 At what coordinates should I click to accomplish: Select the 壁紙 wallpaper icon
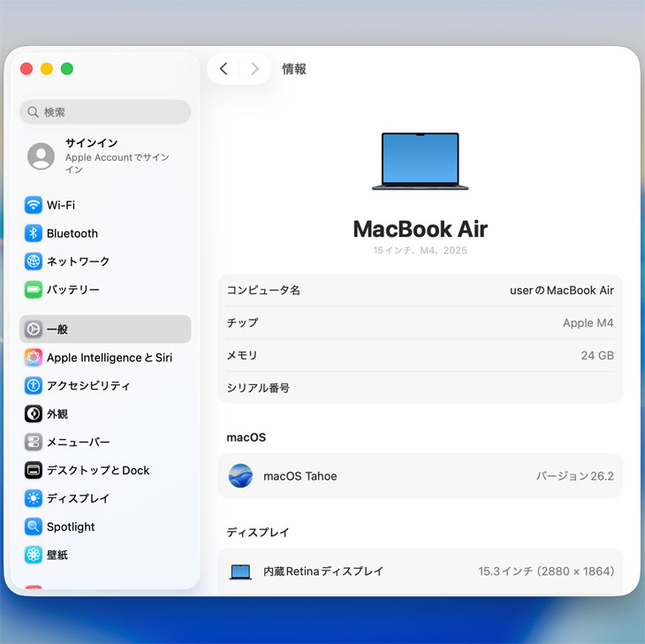pos(34,555)
